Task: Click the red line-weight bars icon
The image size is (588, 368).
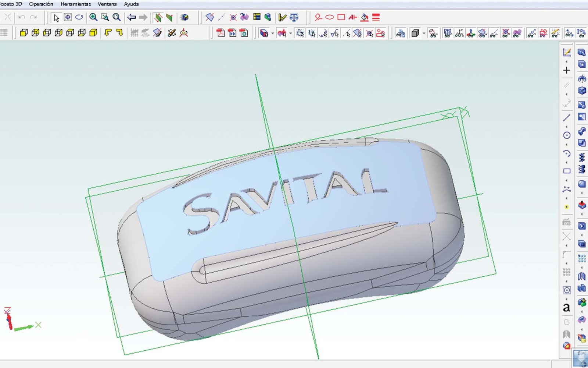Action: 376,17
